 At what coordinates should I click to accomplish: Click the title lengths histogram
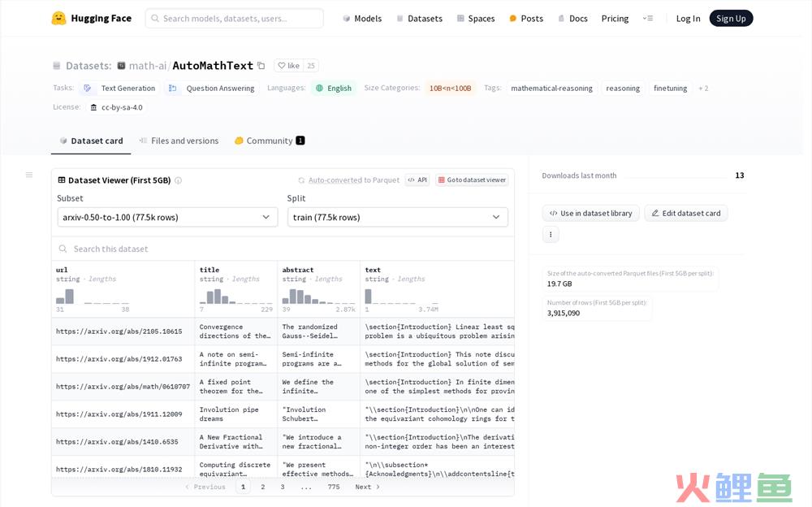(235, 296)
